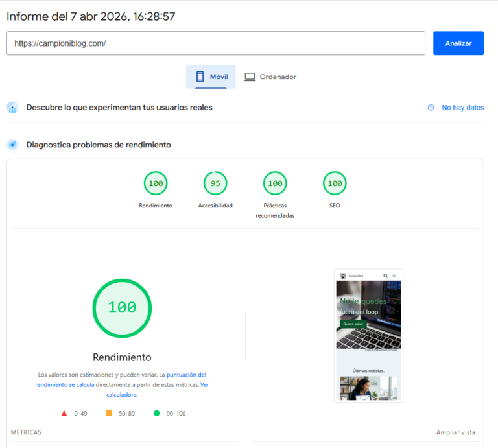This screenshot has width=498, height=448.
Task: Go to the SEO 100 score gauge
Action: point(335,183)
